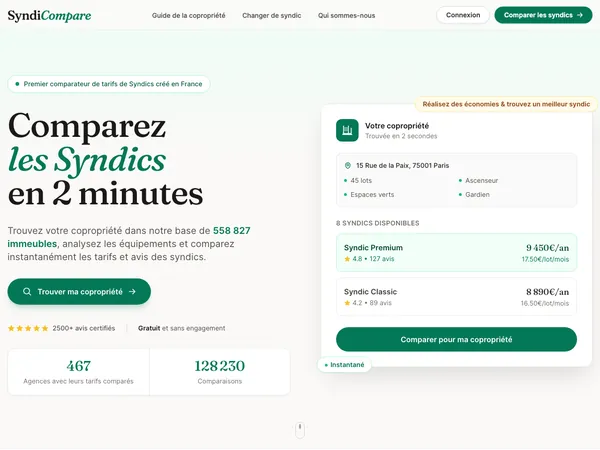Click Gratuit et sans engagement text
Image resolution: width=600 pixels, height=450 pixels.
pos(181,328)
